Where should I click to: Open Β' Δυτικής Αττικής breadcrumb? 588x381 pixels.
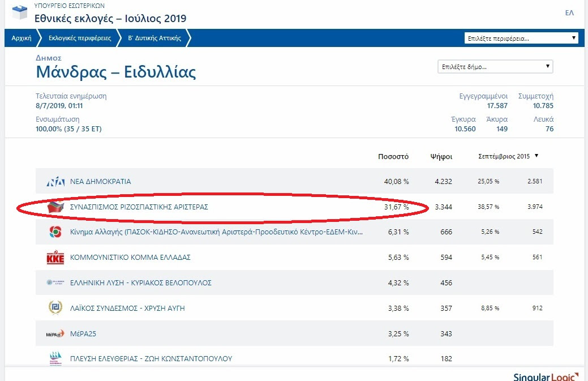[154, 38]
